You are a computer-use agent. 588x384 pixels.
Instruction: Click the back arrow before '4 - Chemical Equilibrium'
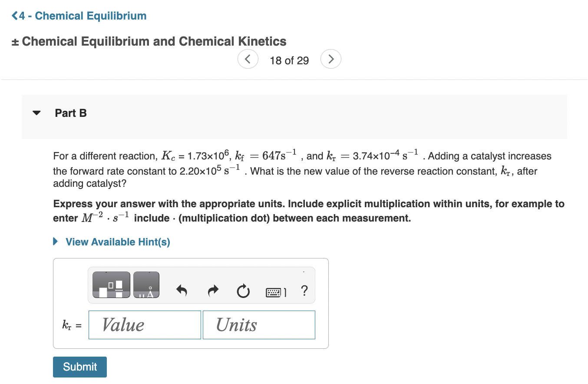(13, 15)
